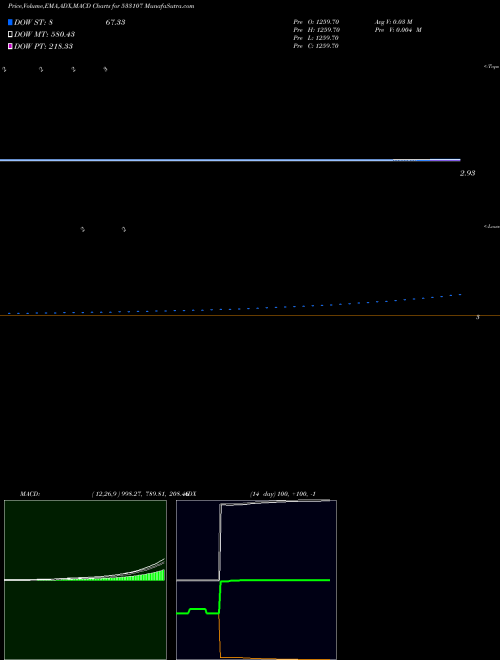
Task: Select the 'Pre O: 1259.70' open value
Action: pos(316,22)
